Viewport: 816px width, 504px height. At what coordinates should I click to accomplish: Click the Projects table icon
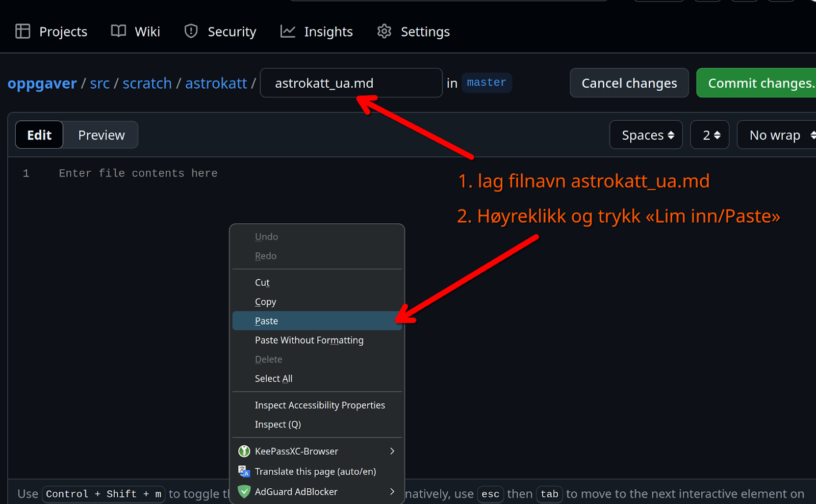23,32
